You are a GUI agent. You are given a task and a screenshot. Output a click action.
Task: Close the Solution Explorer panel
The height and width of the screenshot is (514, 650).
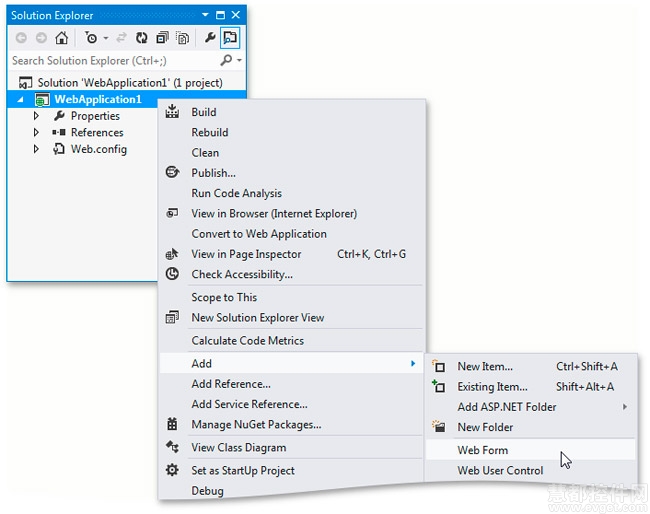[236, 15]
